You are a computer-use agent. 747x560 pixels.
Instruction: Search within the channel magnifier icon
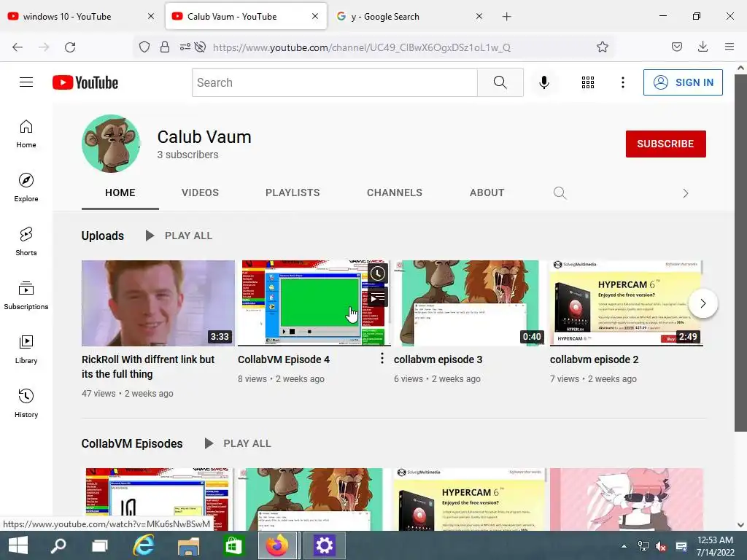click(x=560, y=192)
